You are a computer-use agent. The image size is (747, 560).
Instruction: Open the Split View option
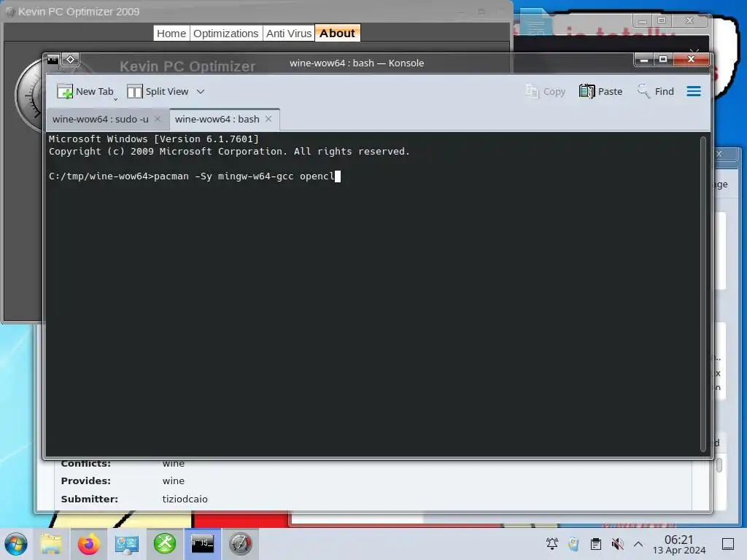point(158,91)
